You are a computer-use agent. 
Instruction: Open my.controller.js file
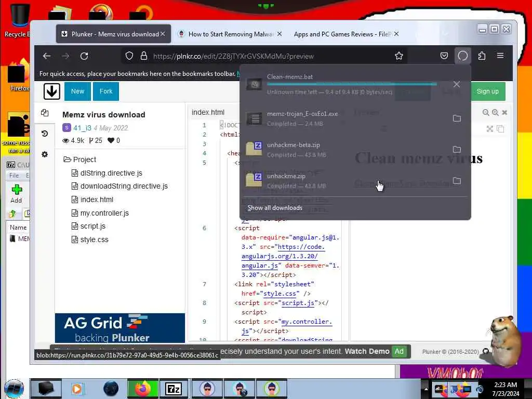pyautogui.click(x=100, y=213)
